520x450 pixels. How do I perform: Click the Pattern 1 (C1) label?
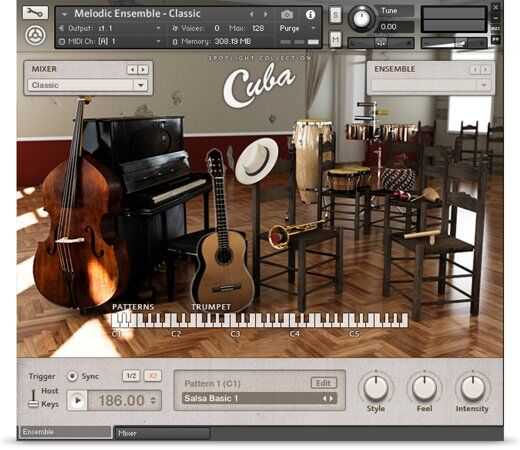[212, 383]
